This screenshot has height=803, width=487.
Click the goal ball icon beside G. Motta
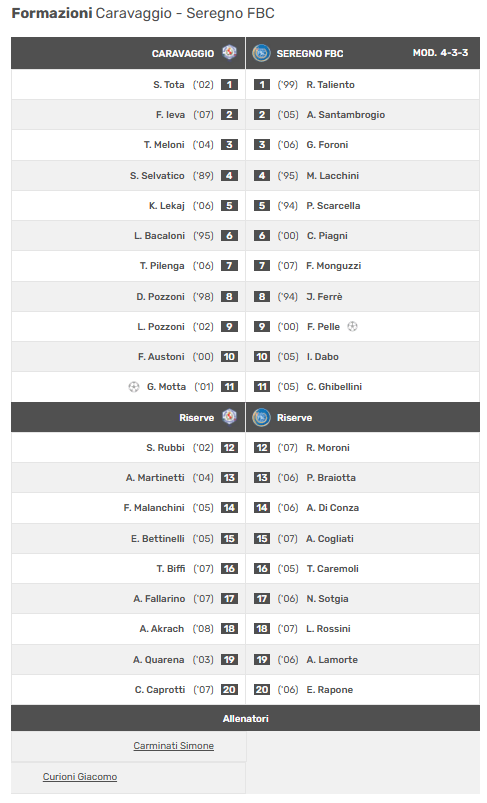pyautogui.click(x=134, y=387)
